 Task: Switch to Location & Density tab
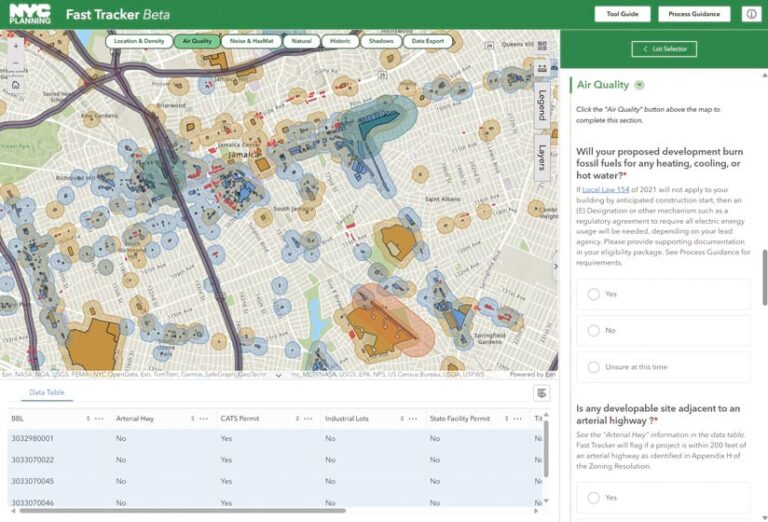139,41
